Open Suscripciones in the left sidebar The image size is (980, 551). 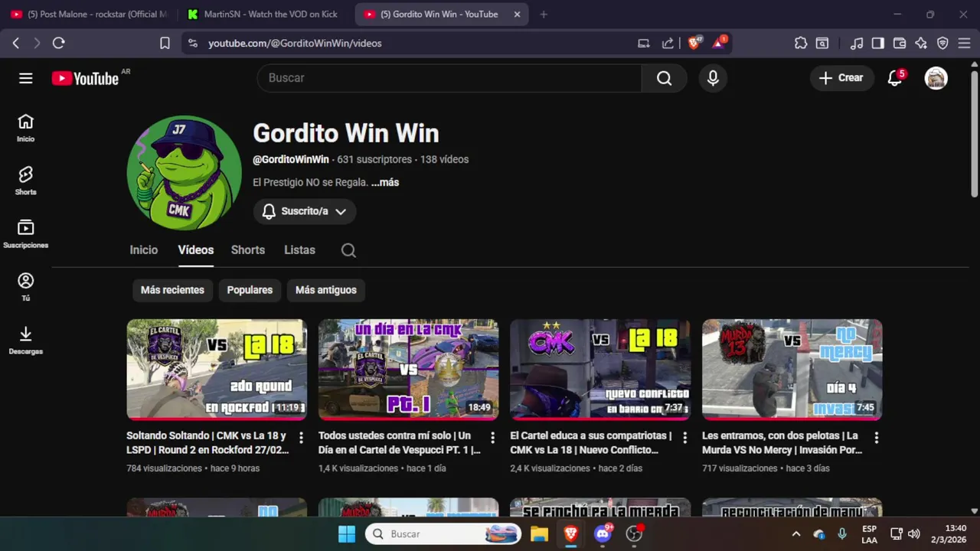pyautogui.click(x=26, y=234)
